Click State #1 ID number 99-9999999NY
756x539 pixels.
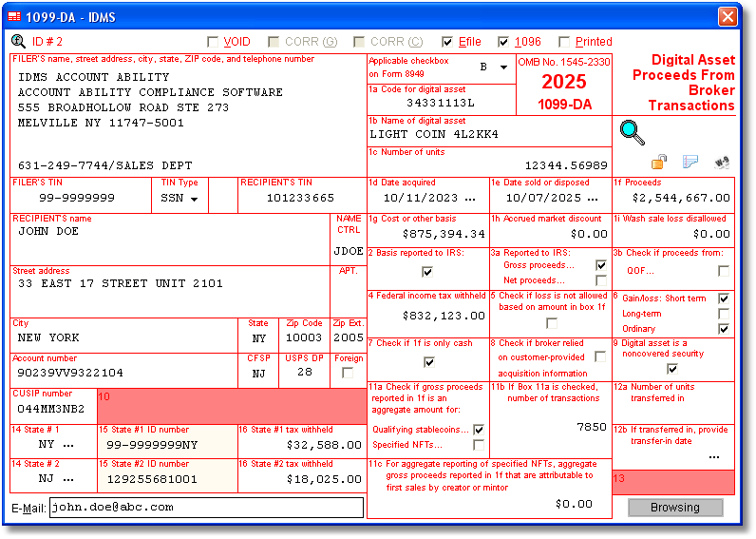(167, 445)
